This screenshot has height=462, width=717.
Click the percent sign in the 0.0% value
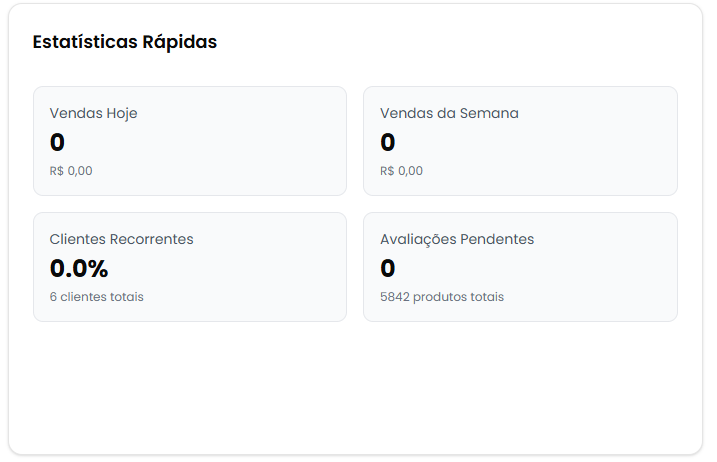(x=98, y=269)
